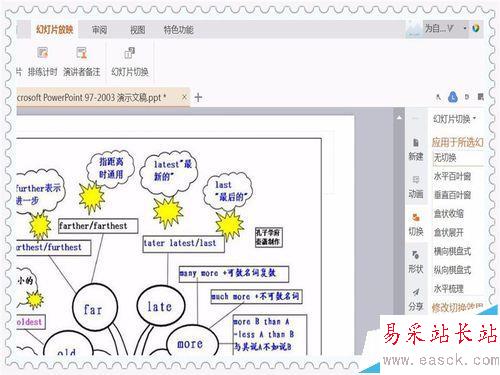500x375 pixels.
Task: Select the farther/farthest text box
Action: point(98,226)
